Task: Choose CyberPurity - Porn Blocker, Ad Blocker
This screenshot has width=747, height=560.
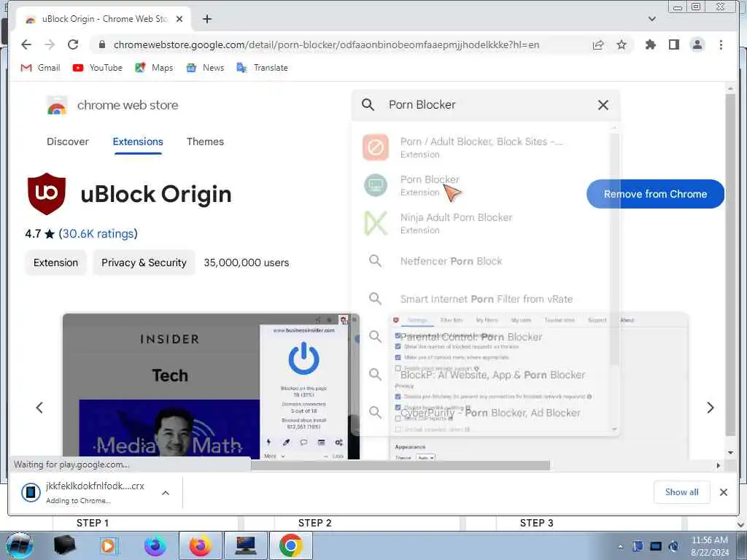Action: (x=481, y=413)
